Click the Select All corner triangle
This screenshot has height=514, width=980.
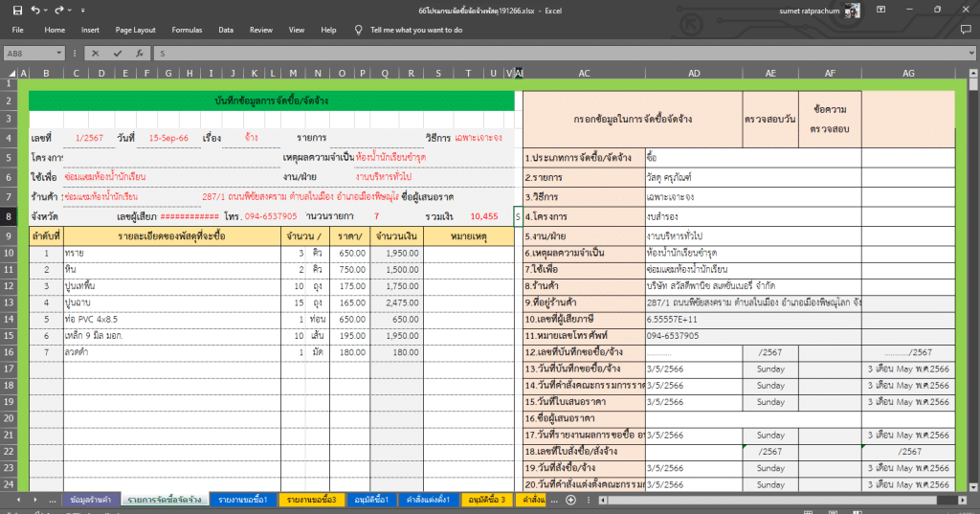click(11, 73)
